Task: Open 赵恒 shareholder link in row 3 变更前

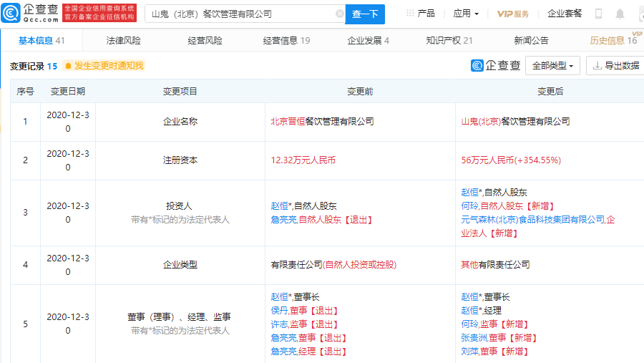Action: pyautogui.click(x=279, y=206)
